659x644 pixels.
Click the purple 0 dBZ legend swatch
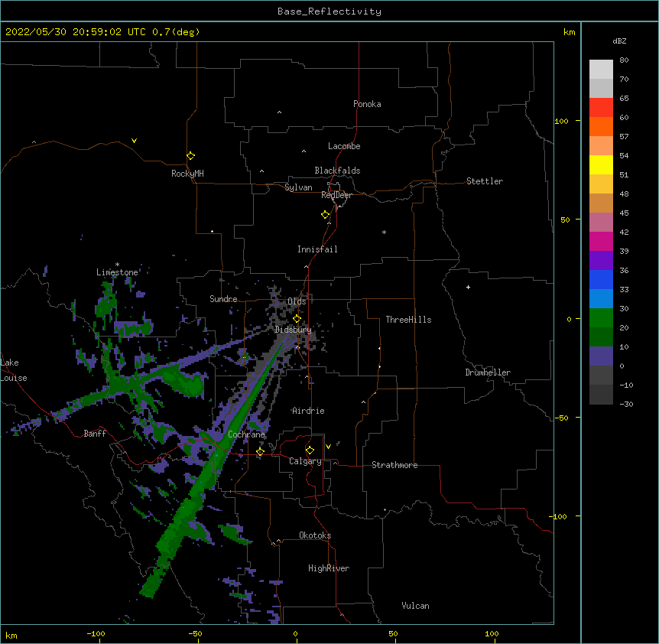pyautogui.click(x=601, y=356)
